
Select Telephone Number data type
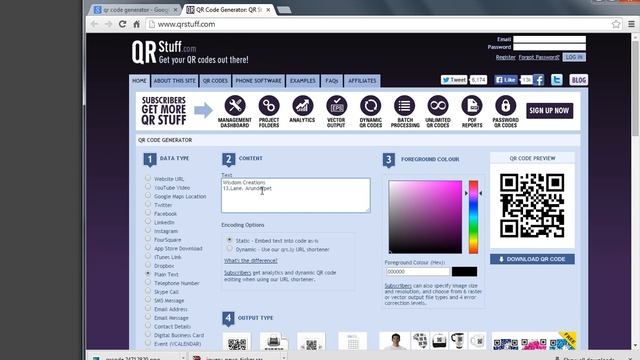[148, 282]
